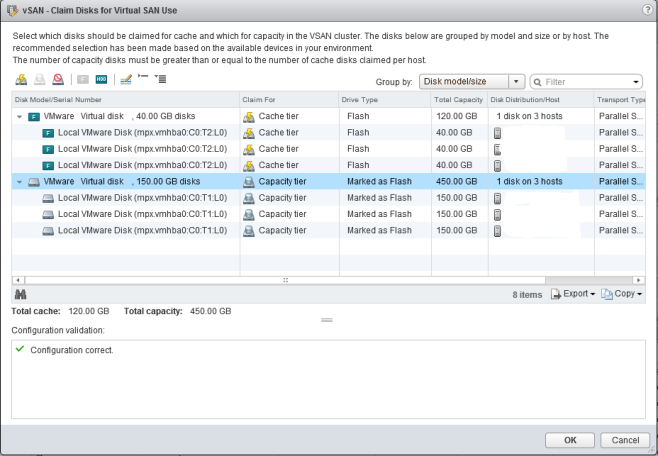Click the Mark as HDD toolbar icon
The image size is (658, 456).
[101, 79]
